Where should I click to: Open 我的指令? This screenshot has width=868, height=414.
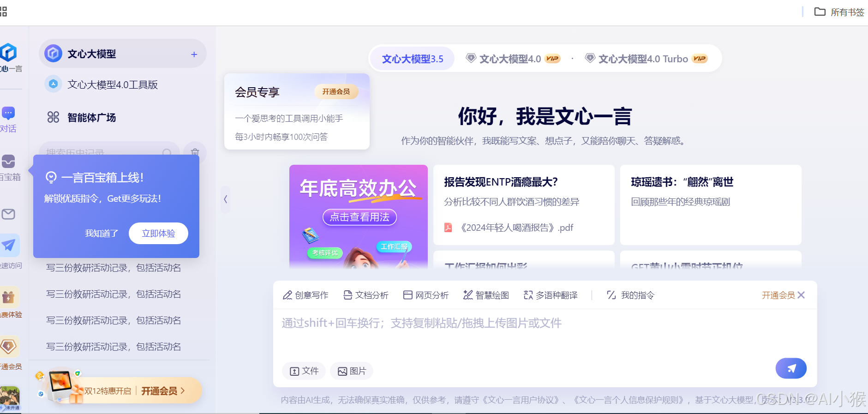(x=630, y=295)
